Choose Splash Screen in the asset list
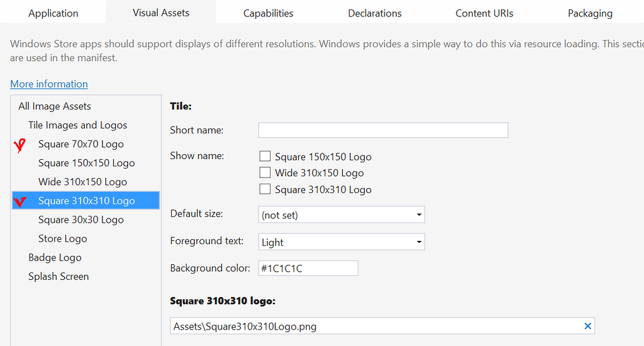Screen dimensions: 644x346 [x=58, y=276]
